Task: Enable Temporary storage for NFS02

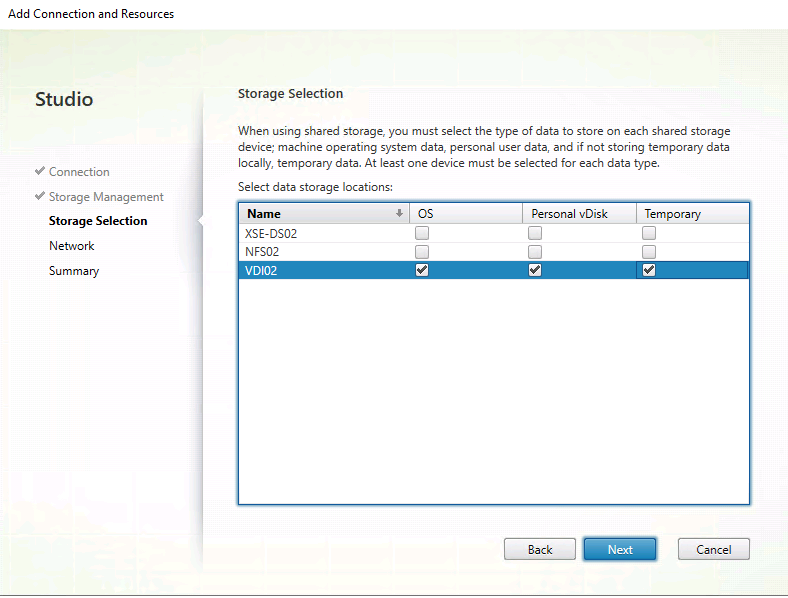Action: tap(649, 252)
